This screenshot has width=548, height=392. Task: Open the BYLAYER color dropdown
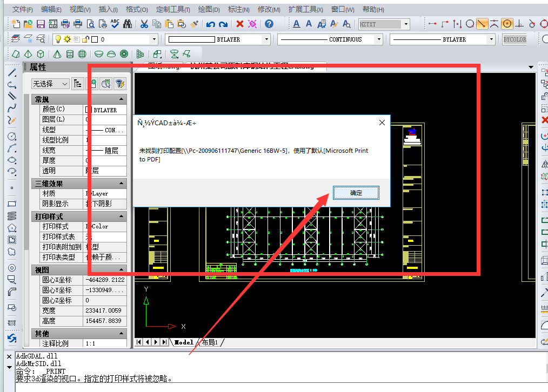tap(266, 39)
